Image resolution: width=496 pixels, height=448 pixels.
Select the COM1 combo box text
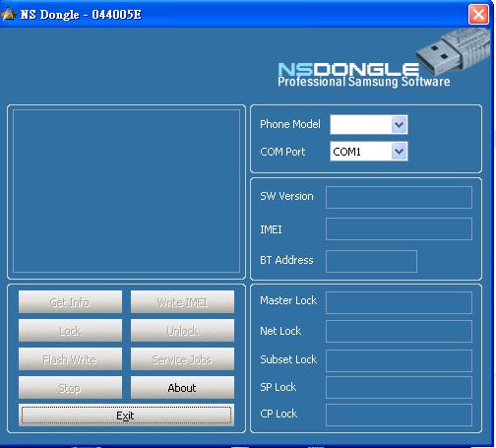[347, 152]
